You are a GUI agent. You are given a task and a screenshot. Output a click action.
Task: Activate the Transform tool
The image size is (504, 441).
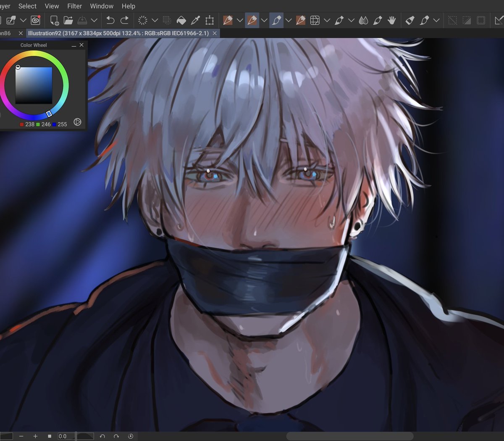pos(209,20)
